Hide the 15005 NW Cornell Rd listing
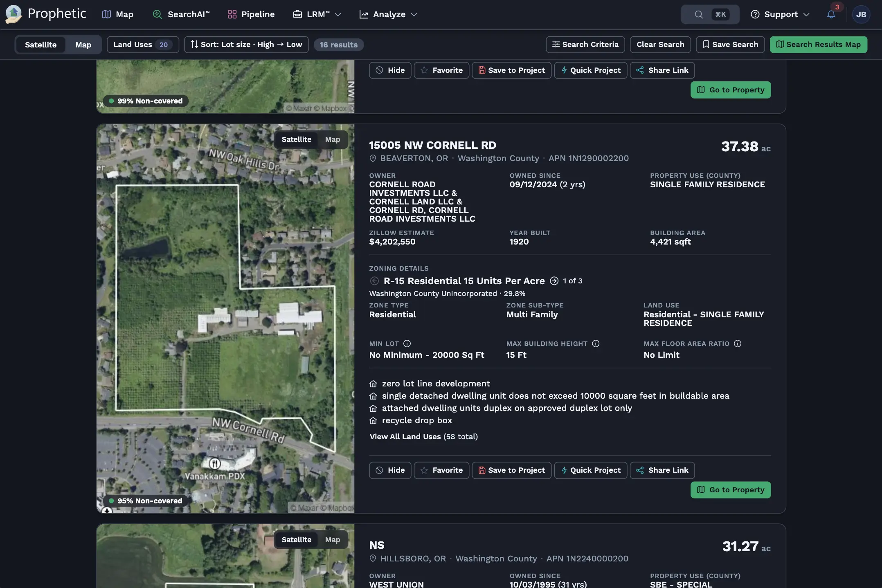The image size is (882, 588). (390, 470)
